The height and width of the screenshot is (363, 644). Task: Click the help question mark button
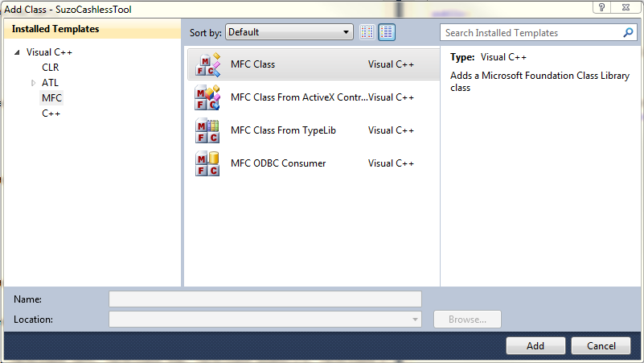(600, 7)
